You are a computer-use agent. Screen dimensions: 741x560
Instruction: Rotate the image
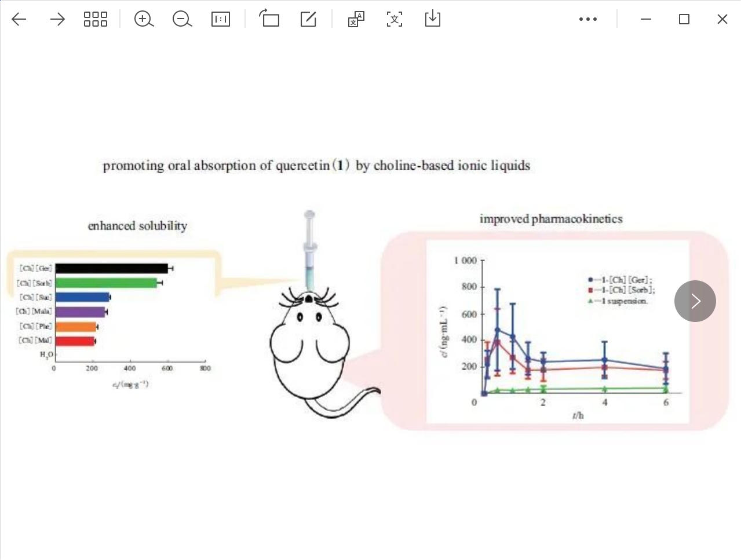tap(269, 19)
